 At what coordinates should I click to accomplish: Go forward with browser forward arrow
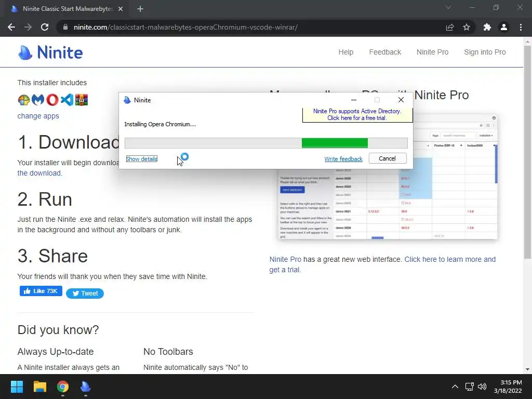click(28, 27)
